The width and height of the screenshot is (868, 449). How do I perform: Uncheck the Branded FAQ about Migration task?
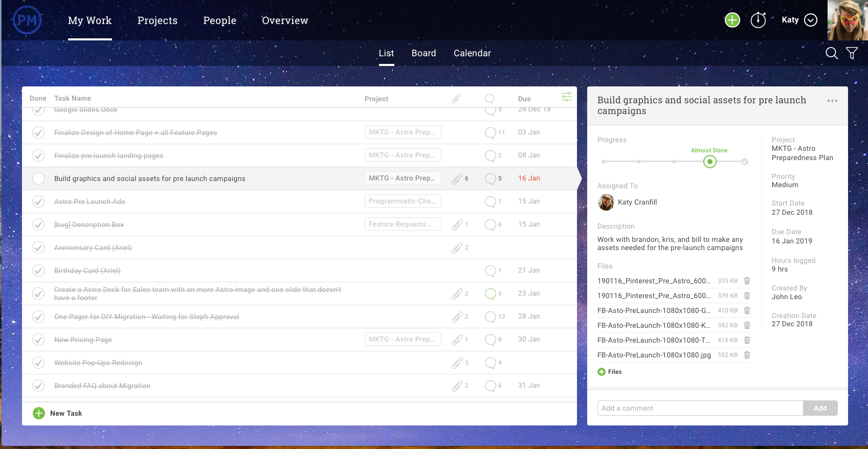tap(38, 386)
